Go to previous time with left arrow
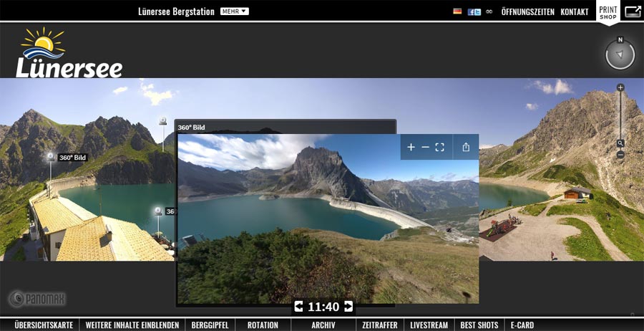644x331 pixels. (298, 307)
